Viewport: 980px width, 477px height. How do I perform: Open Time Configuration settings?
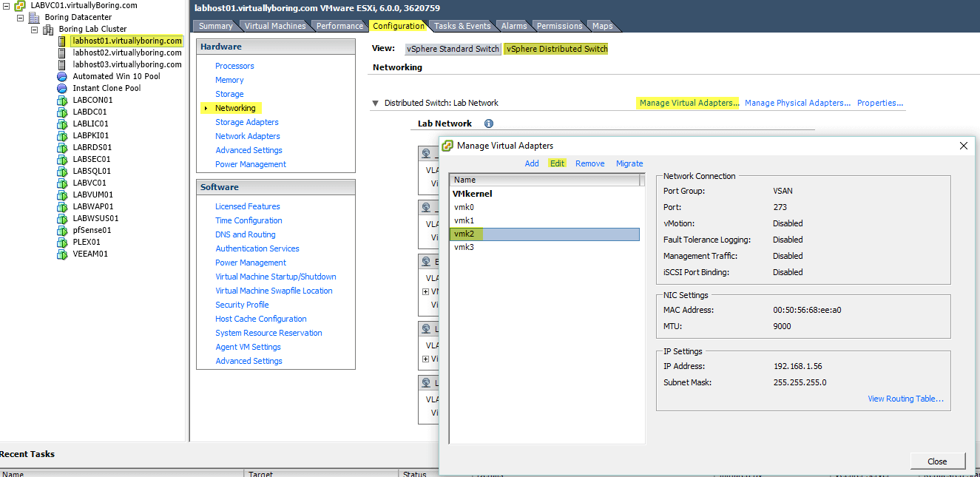coord(249,220)
